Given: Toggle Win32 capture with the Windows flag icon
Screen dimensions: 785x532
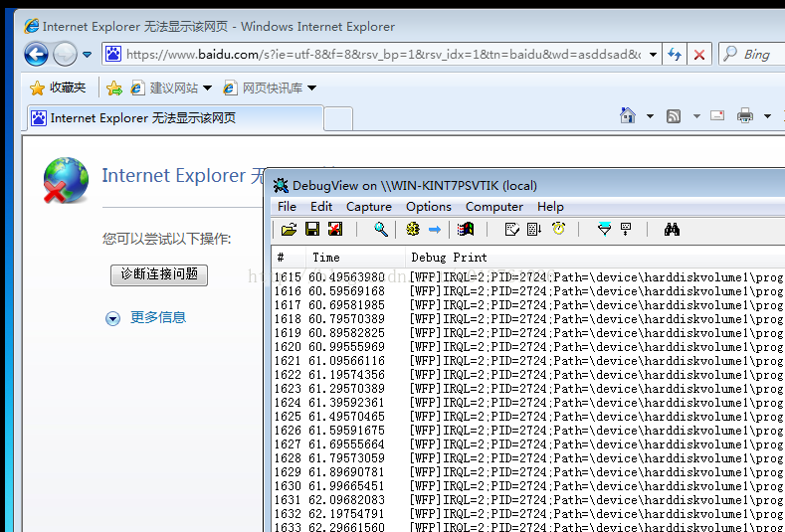Looking at the screenshot, I should pos(466,230).
